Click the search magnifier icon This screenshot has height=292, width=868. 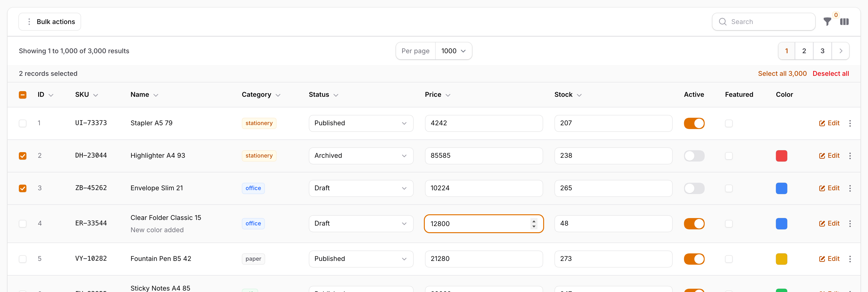(723, 22)
